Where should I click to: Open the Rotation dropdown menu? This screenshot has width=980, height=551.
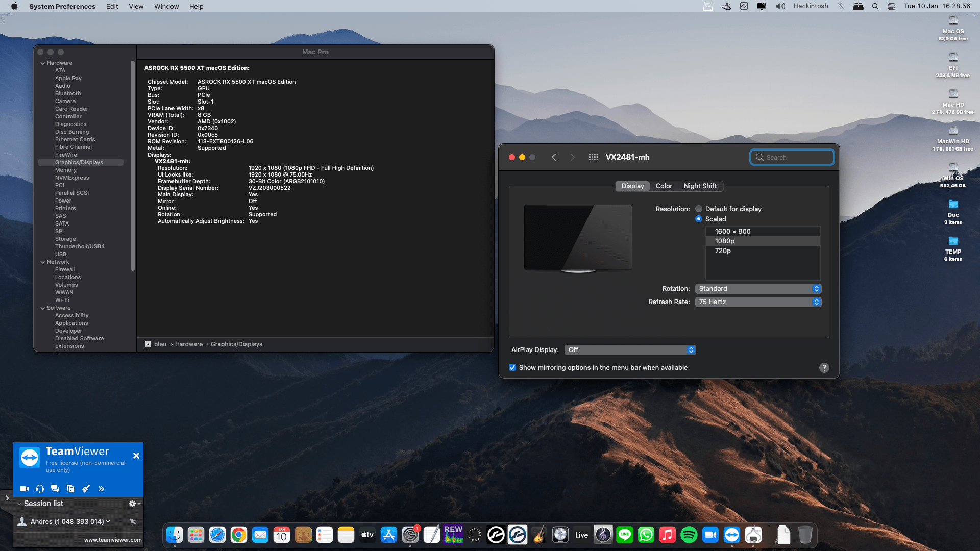click(758, 289)
